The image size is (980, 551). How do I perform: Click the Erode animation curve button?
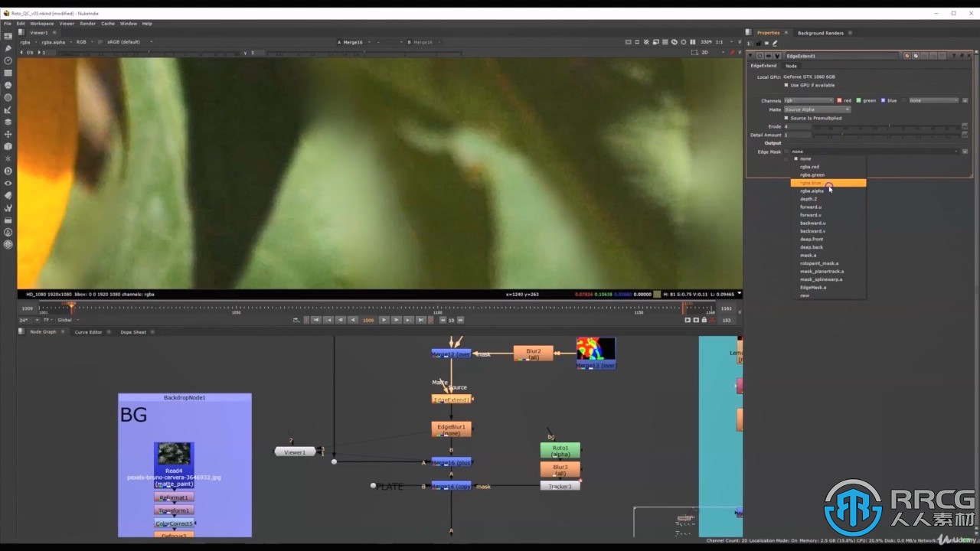965,126
